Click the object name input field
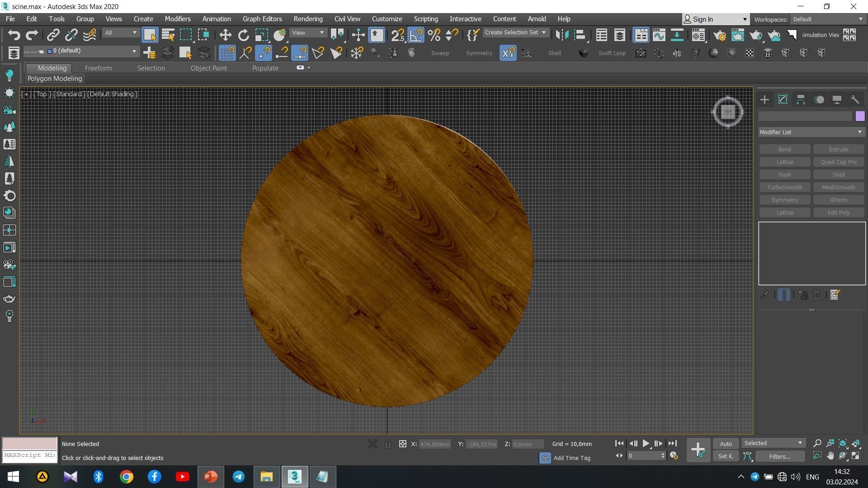This screenshot has height=488, width=868. pyautogui.click(x=805, y=116)
